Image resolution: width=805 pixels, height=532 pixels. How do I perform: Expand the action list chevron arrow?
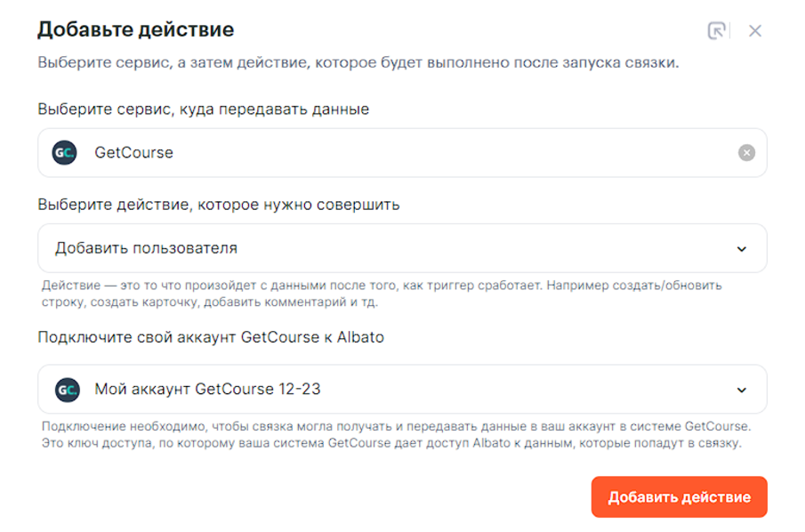click(742, 249)
